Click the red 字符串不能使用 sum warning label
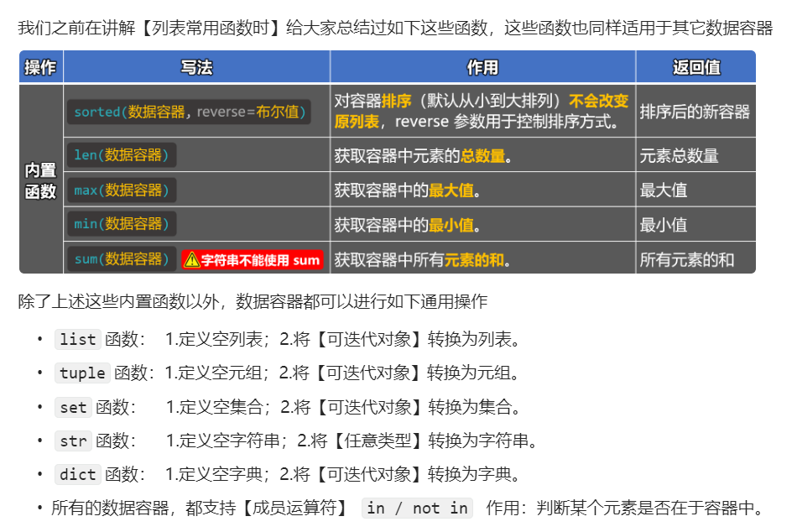Viewport: 797px width, 532px height. [253, 260]
